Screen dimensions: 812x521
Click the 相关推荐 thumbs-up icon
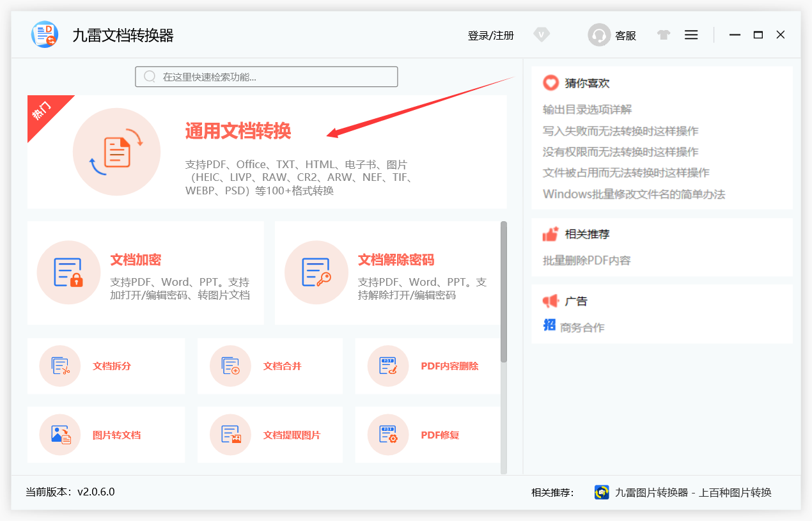(x=550, y=234)
